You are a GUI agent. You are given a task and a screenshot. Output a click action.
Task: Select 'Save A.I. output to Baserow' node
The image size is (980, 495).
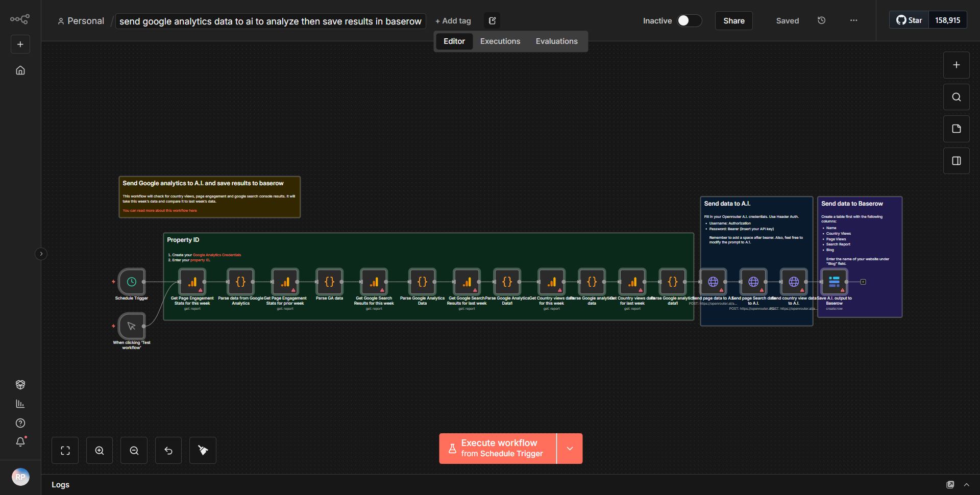(834, 282)
